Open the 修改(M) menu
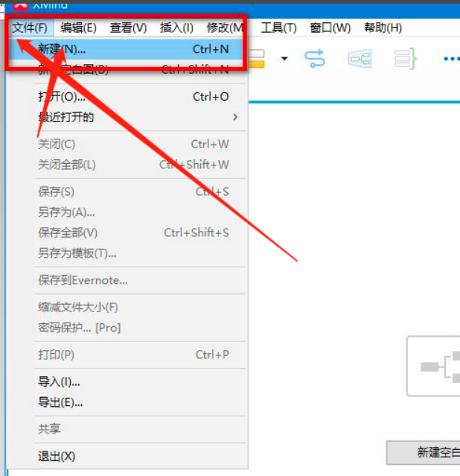 click(x=225, y=28)
